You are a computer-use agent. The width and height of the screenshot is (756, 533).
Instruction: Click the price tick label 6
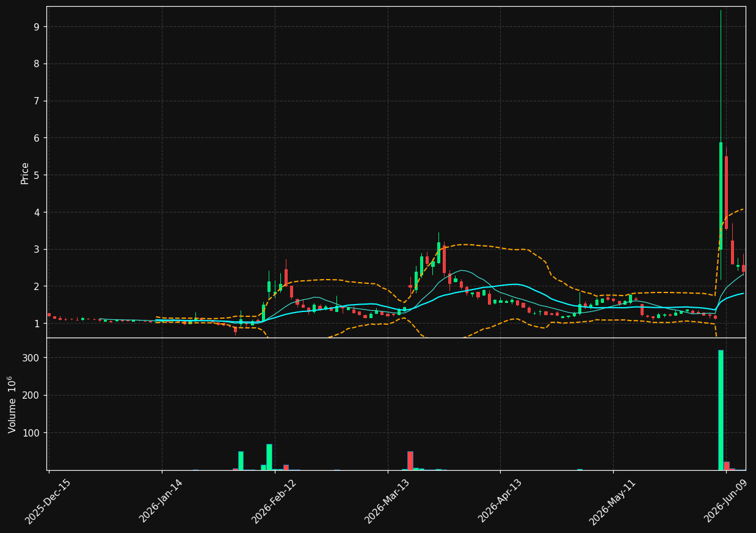36,138
